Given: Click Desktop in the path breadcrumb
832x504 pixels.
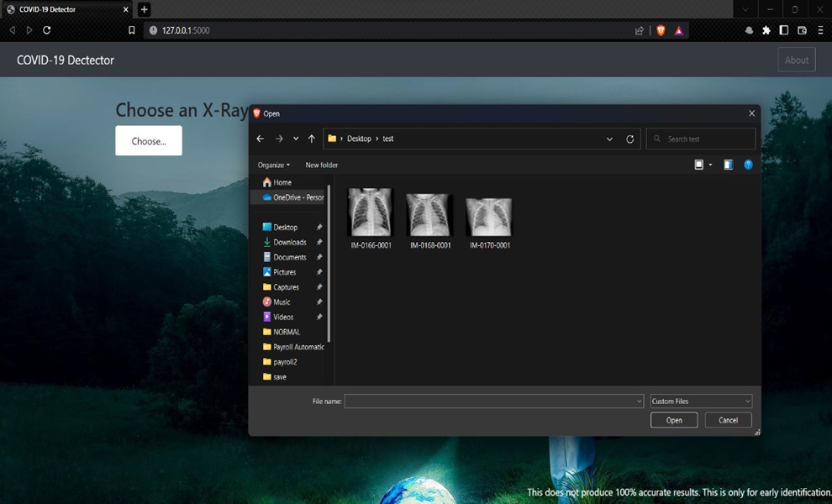Looking at the screenshot, I should tap(359, 139).
